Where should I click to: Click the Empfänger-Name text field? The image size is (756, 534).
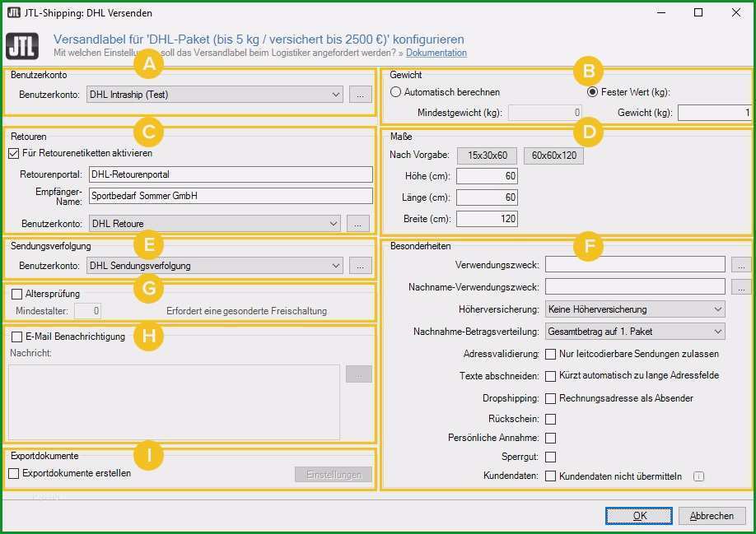pyautogui.click(x=231, y=196)
